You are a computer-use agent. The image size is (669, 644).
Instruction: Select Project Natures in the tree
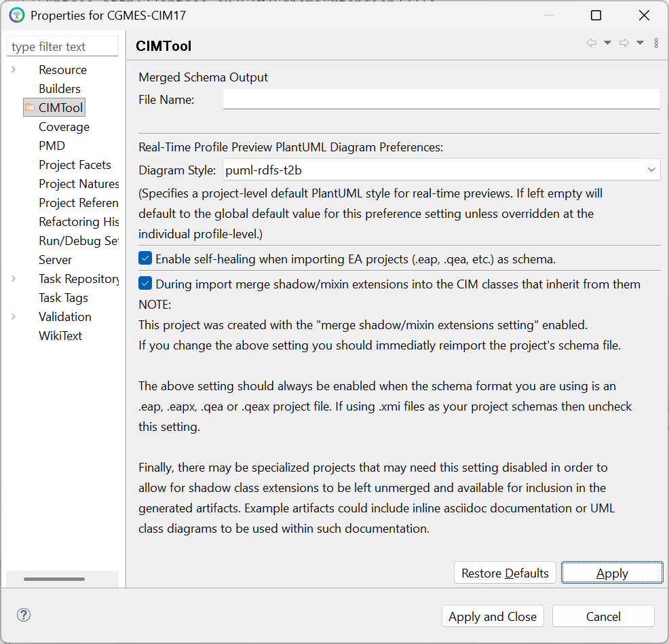[x=79, y=184]
